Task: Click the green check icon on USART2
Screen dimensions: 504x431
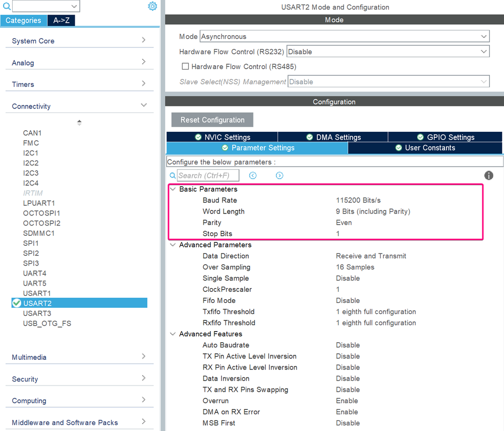Action: coord(16,303)
